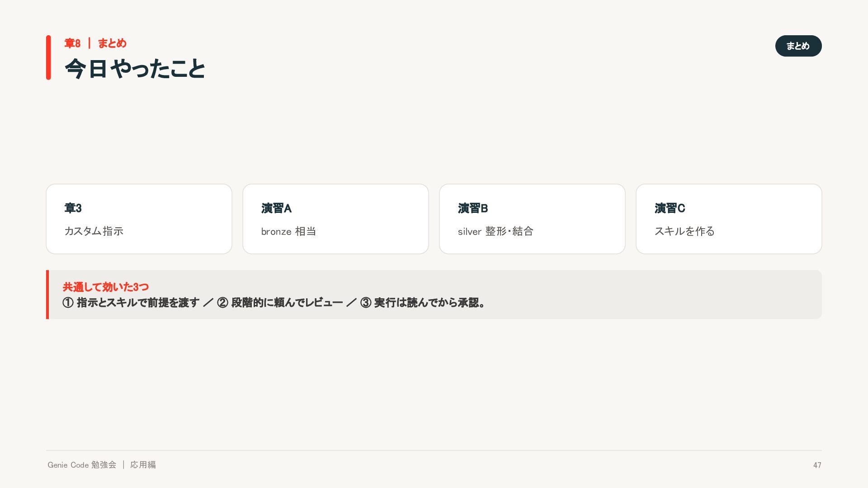
Task: Click the slide title 今日やったこと
Action: pos(135,69)
